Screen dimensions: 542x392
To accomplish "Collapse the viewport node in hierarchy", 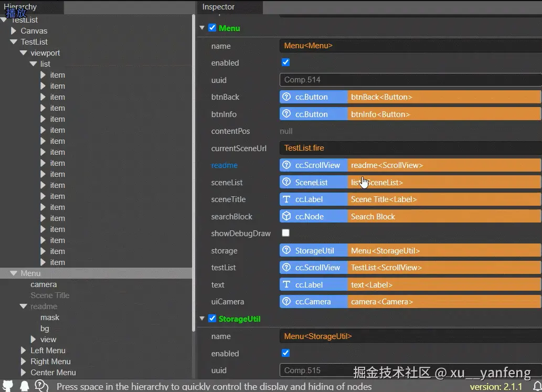I will [x=24, y=53].
